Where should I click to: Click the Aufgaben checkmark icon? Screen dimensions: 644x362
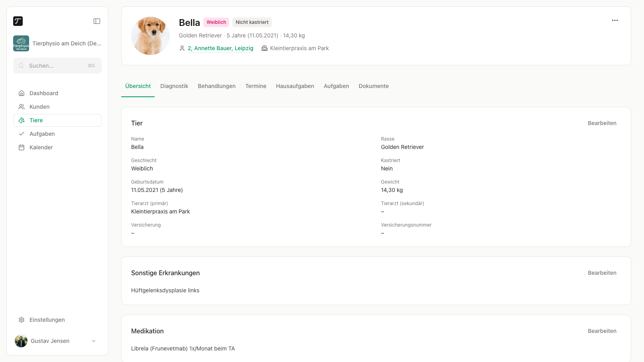click(22, 134)
